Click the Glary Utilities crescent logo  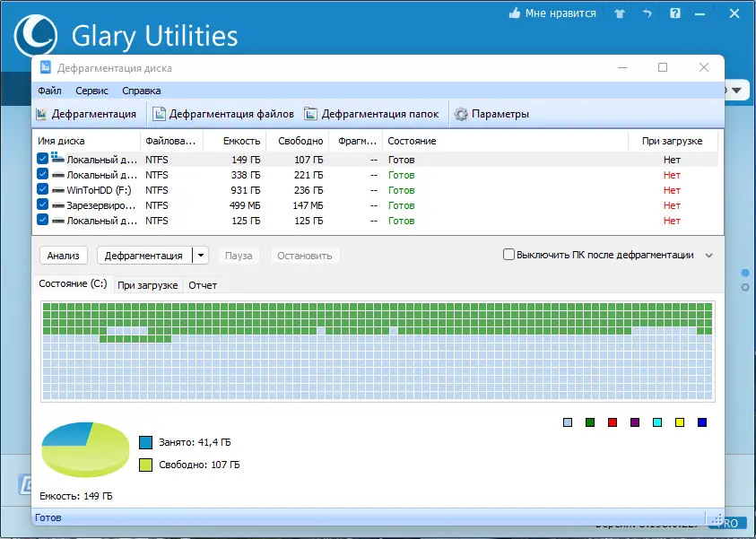36,36
